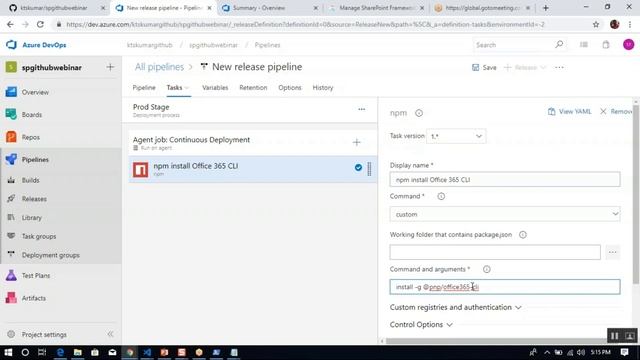Go to Repos in the sidebar
Image resolution: width=640 pixels, height=360 pixels.
pos(31,137)
